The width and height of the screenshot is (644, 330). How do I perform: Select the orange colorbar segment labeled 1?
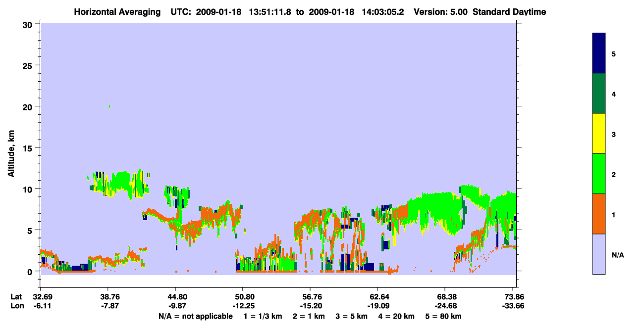(x=599, y=214)
